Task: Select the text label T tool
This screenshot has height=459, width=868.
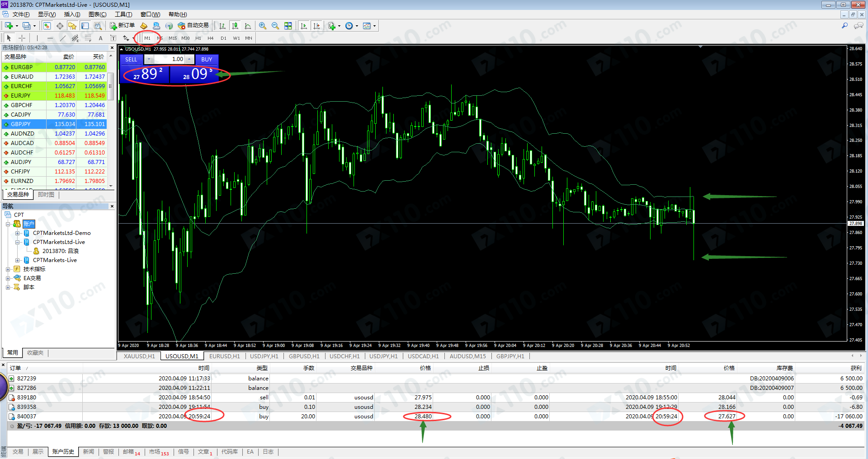Action: pyautogui.click(x=113, y=38)
